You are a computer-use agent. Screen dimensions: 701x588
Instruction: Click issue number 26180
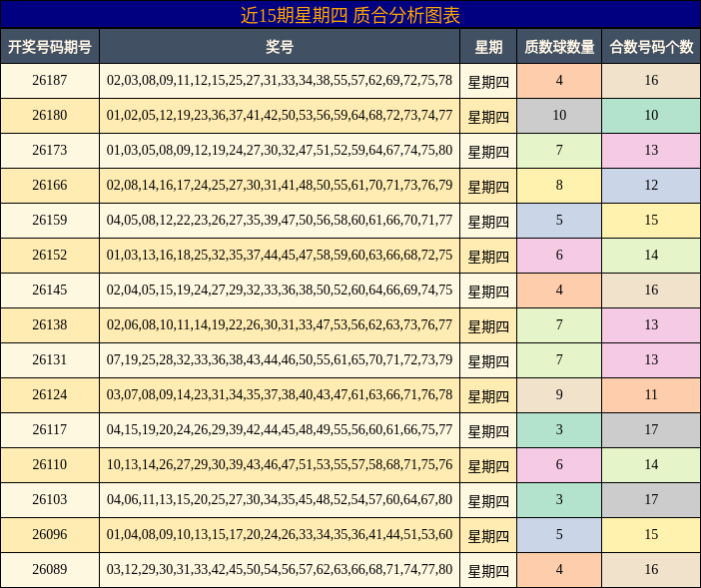click(x=50, y=115)
